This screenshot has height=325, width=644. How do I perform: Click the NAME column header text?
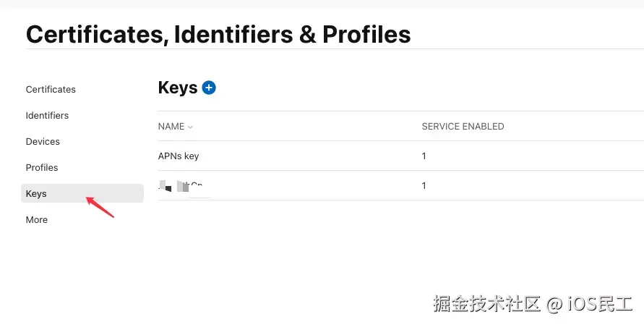pos(171,126)
